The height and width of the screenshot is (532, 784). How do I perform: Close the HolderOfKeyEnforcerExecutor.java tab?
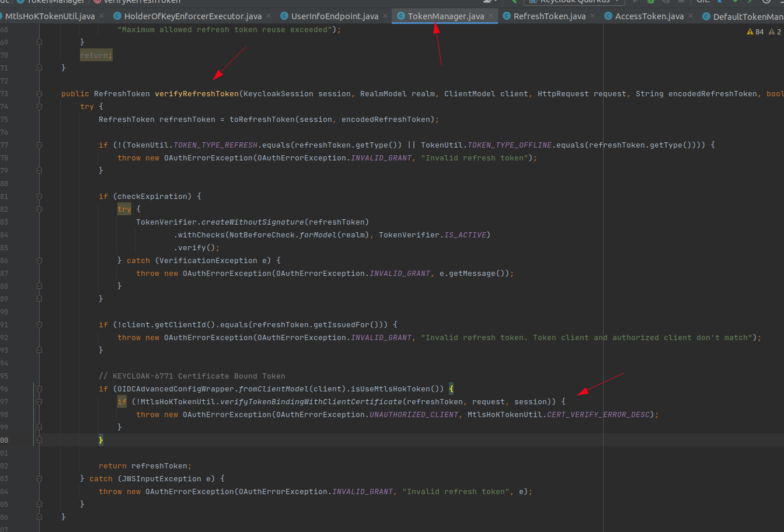(x=269, y=16)
